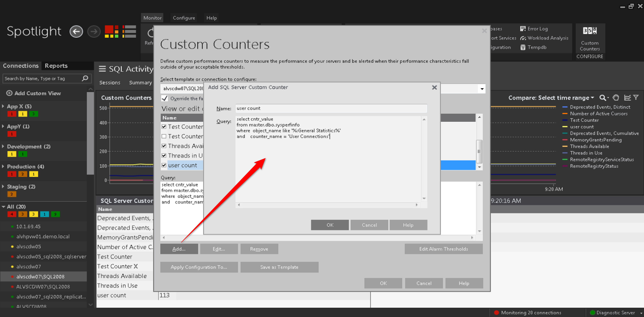644x317 pixels.
Task: Toggle the Override the factory settings checkbox
Action: click(164, 98)
